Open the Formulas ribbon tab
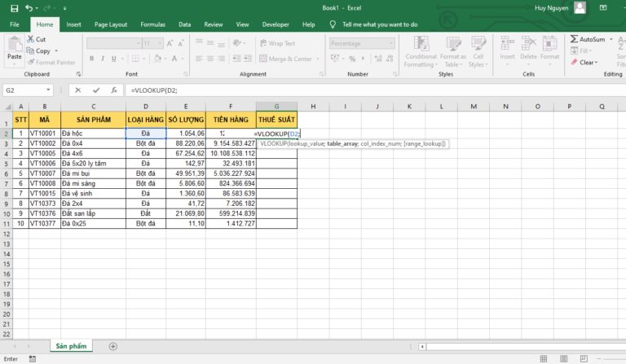The width and height of the screenshot is (626, 364). [x=152, y=24]
